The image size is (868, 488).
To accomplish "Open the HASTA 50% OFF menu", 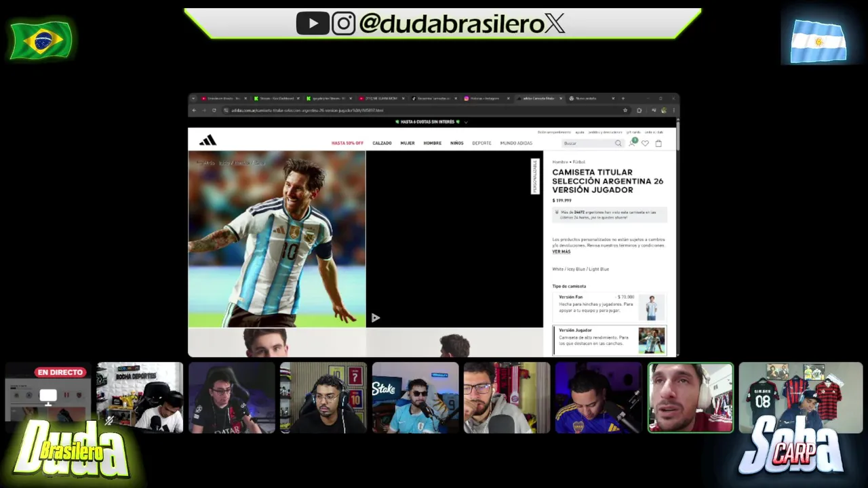I will (347, 143).
